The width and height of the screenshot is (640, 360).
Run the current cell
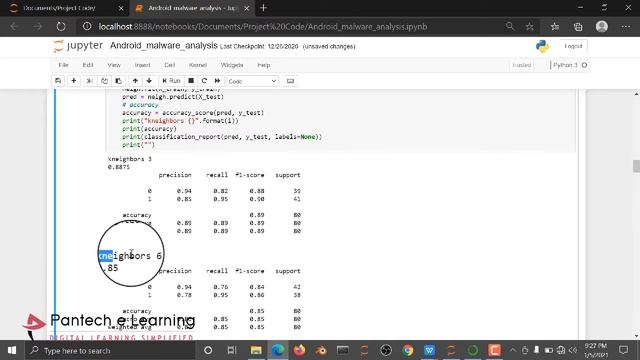[x=171, y=81]
